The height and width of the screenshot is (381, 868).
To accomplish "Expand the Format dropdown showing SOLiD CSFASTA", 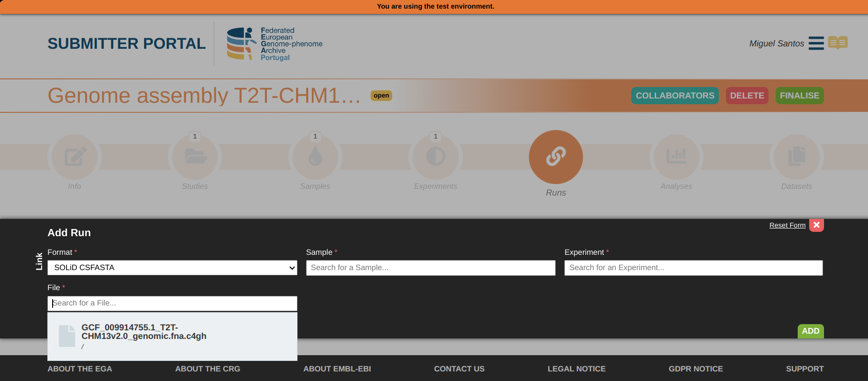I will tap(172, 268).
